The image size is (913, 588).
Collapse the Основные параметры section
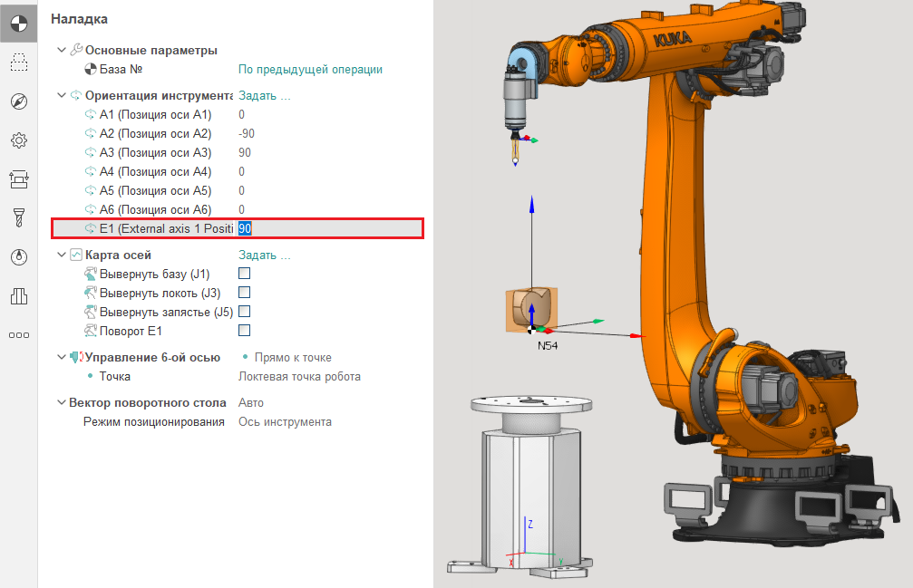pyautogui.click(x=61, y=50)
